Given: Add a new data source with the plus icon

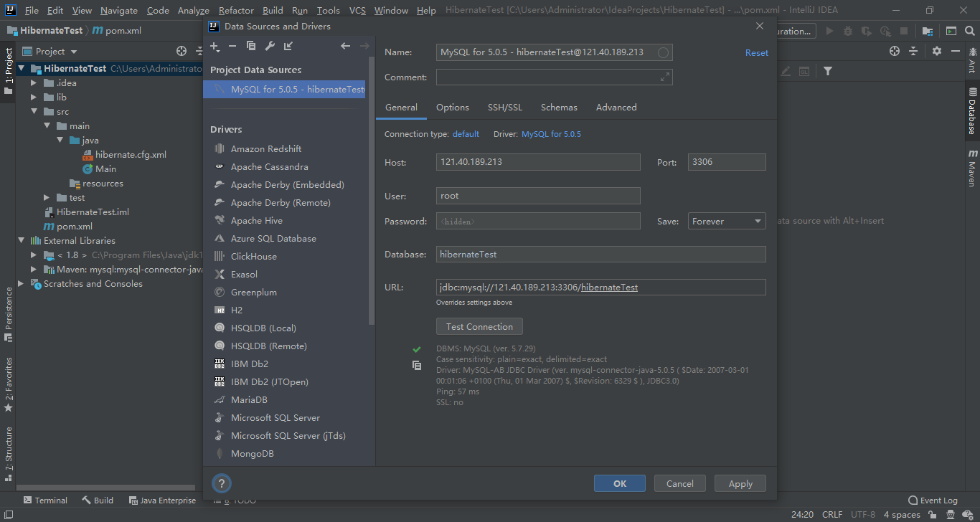Looking at the screenshot, I should pos(215,46).
